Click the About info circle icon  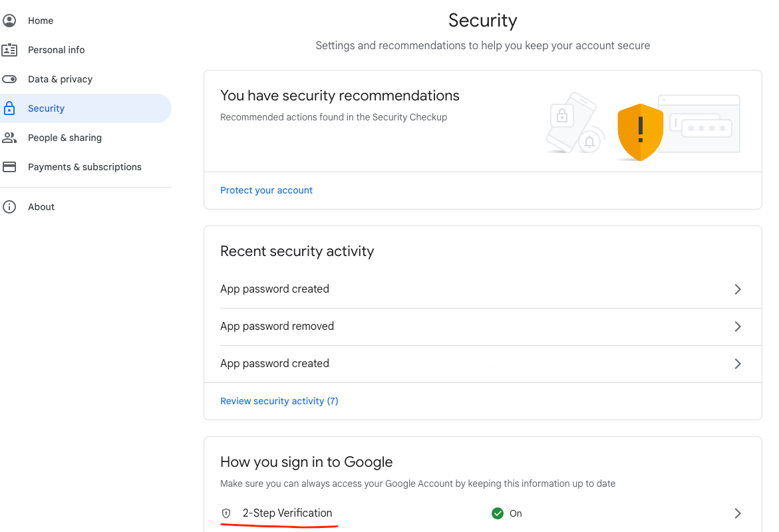pos(9,207)
